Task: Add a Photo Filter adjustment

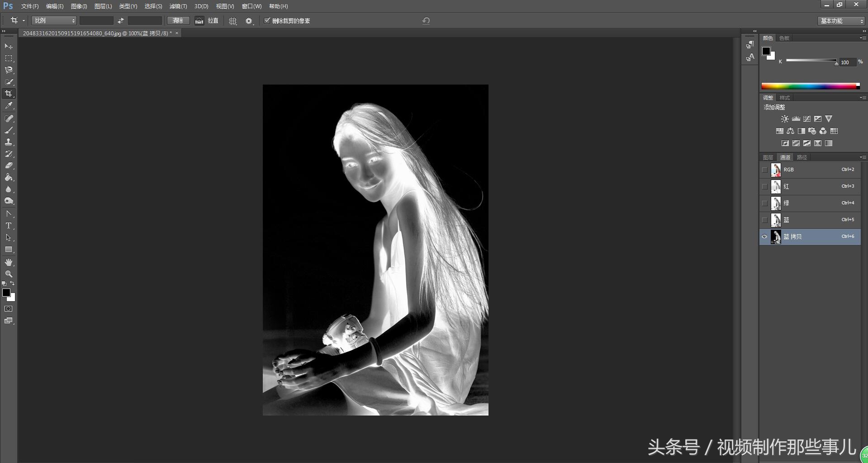Action: [x=812, y=131]
